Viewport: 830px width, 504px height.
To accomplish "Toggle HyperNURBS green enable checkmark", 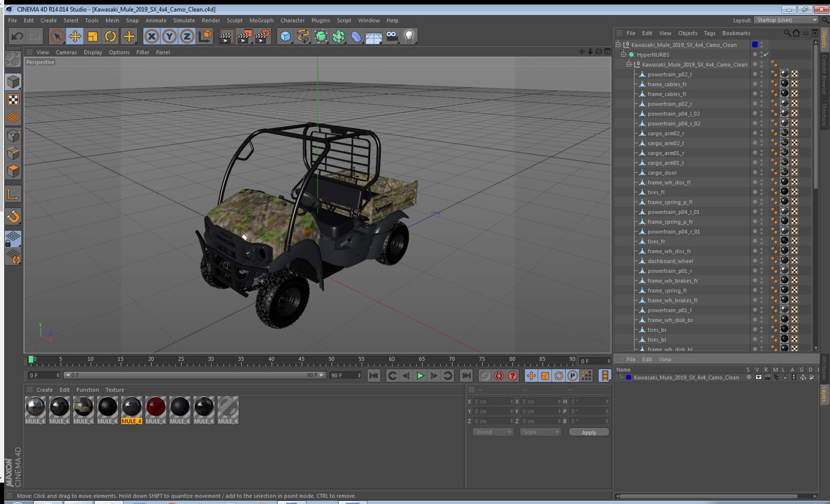I will click(x=766, y=55).
